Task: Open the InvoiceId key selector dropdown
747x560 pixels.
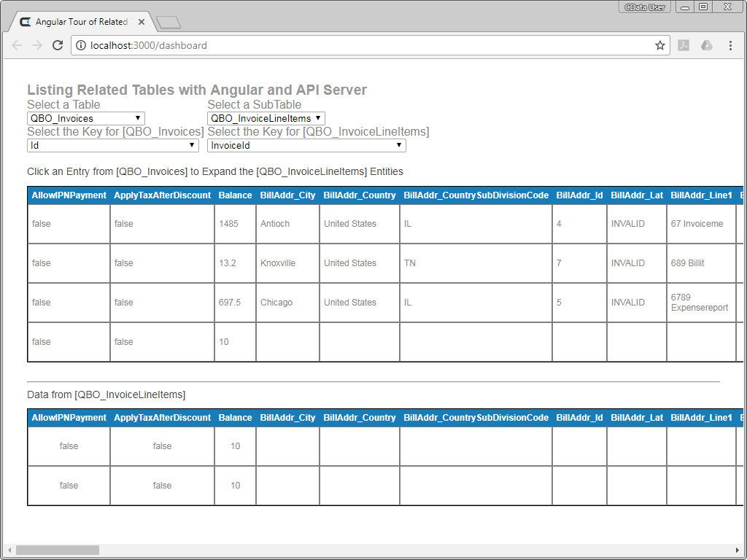Action: (306, 144)
